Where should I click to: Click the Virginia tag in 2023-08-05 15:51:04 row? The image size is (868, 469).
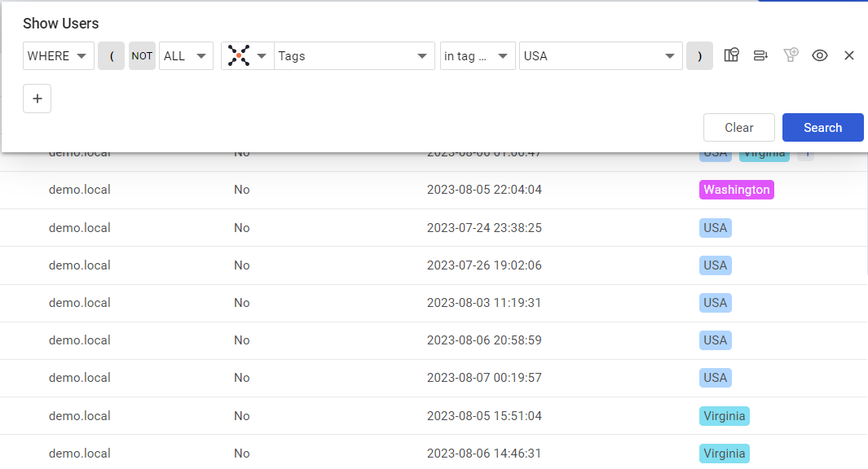(724, 416)
